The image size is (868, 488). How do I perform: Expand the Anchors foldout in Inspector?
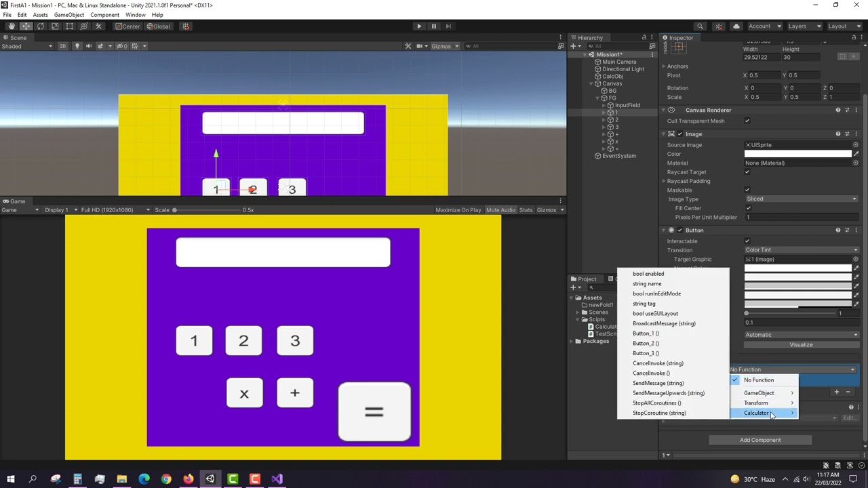coord(664,66)
